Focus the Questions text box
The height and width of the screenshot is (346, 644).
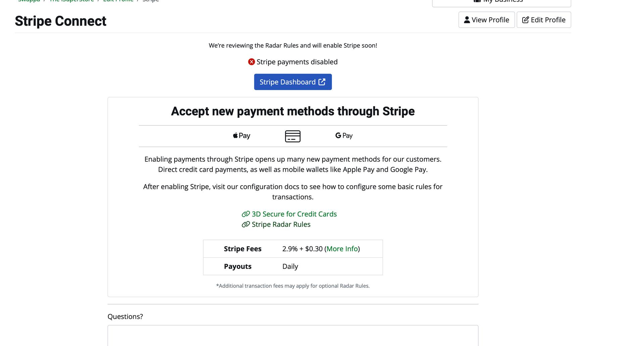pos(293,336)
